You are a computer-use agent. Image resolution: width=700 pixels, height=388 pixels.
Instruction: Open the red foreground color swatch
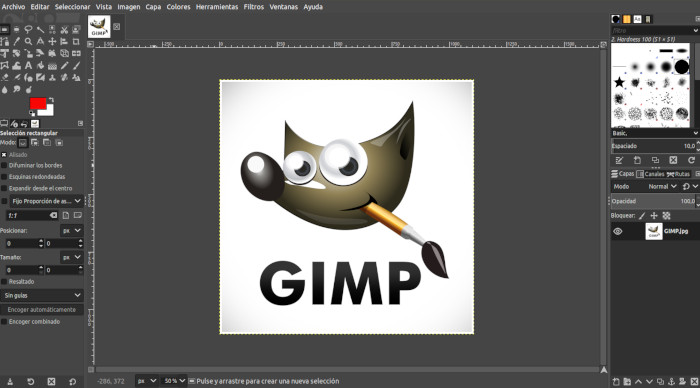coord(38,103)
